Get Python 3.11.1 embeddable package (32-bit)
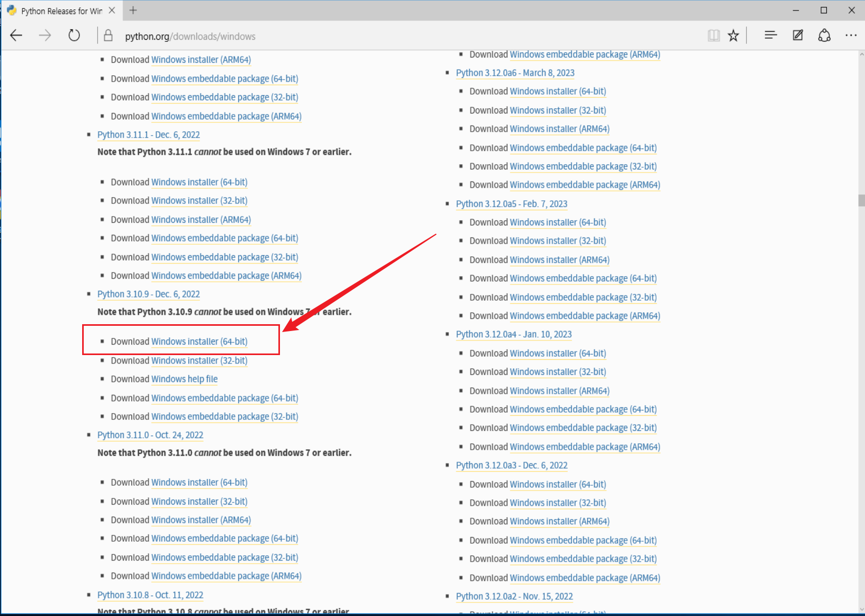The image size is (865, 616). tap(224, 257)
